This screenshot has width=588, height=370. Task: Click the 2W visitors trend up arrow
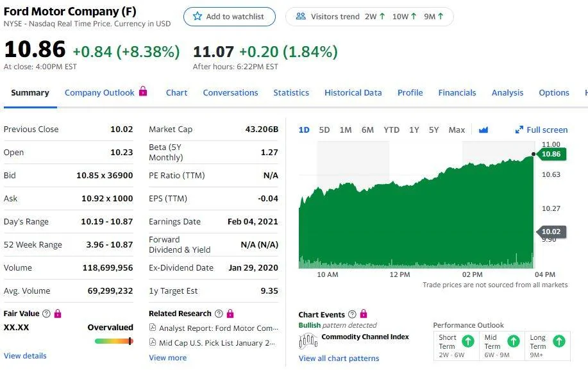(x=382, y=16)
